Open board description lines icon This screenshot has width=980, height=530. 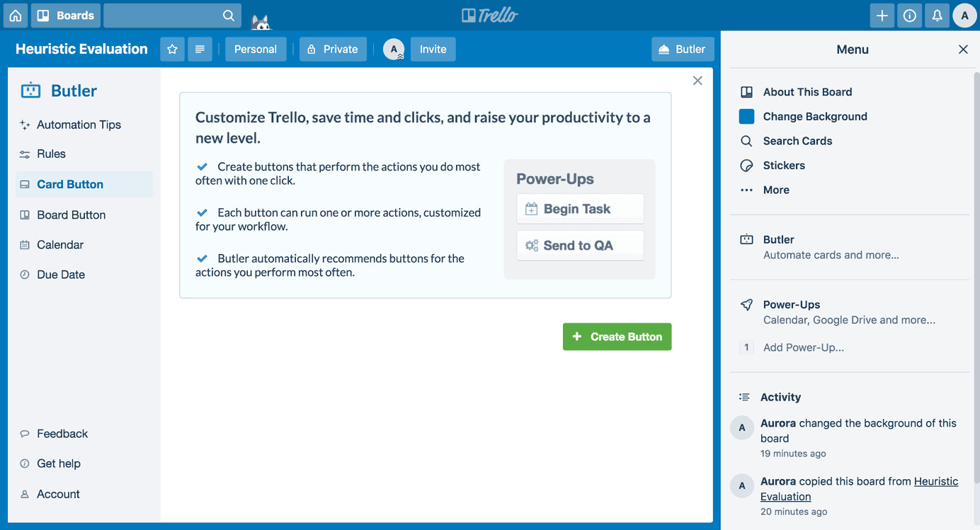[200, 49]
